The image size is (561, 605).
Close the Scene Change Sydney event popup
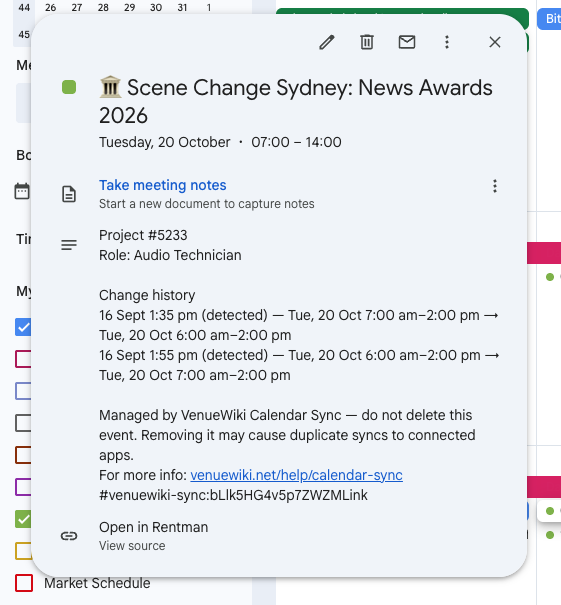[x=495, y=42]
